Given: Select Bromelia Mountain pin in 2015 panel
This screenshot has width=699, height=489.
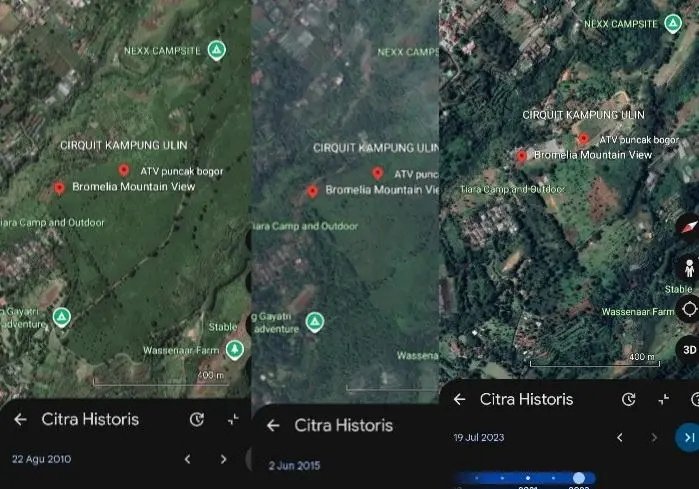Looking at the screenshot, I should coord(312,191).
